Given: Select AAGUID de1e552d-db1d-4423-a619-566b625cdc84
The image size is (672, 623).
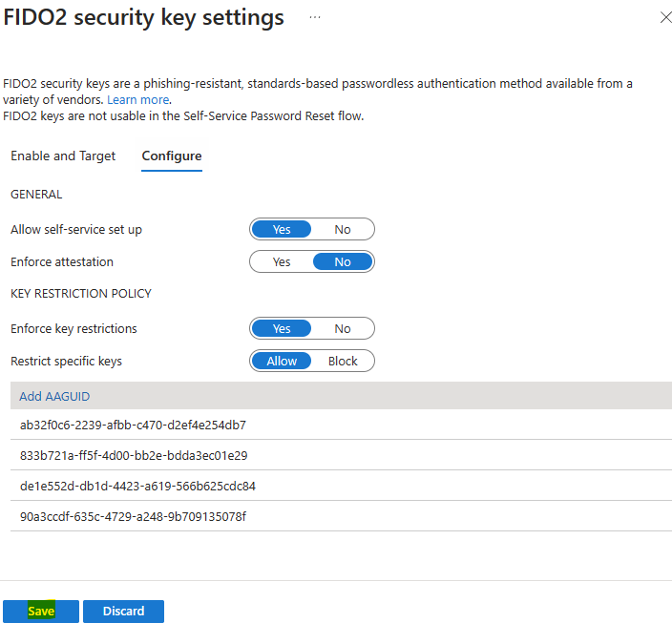Looking at the screenshot, I should coord(341,486).
